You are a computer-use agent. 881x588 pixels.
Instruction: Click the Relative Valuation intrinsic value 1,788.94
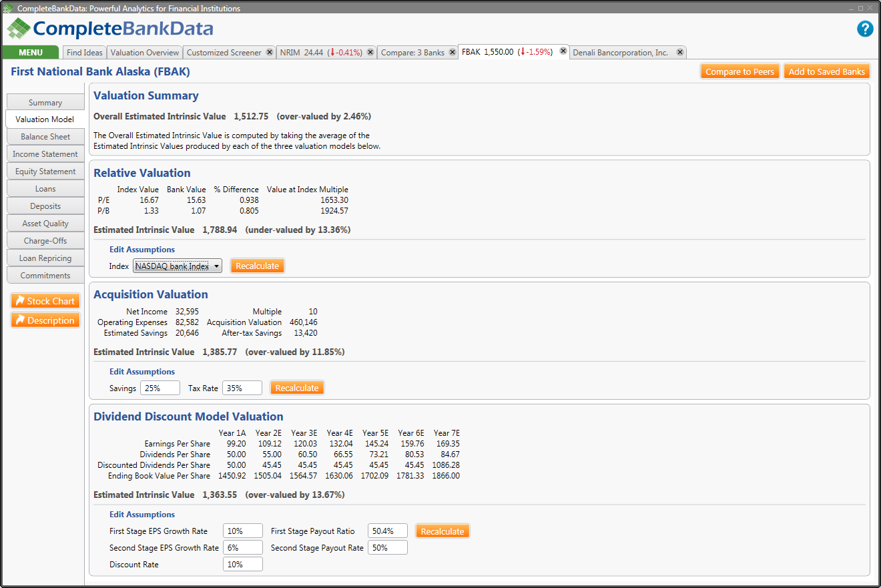click(x=220, y=230)
